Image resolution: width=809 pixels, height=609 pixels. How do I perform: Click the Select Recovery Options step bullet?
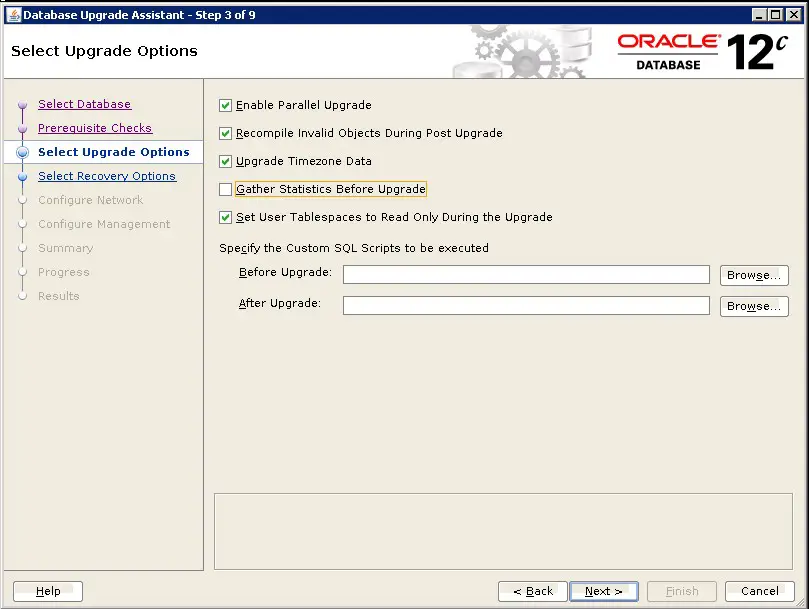(x=22, y=177)
